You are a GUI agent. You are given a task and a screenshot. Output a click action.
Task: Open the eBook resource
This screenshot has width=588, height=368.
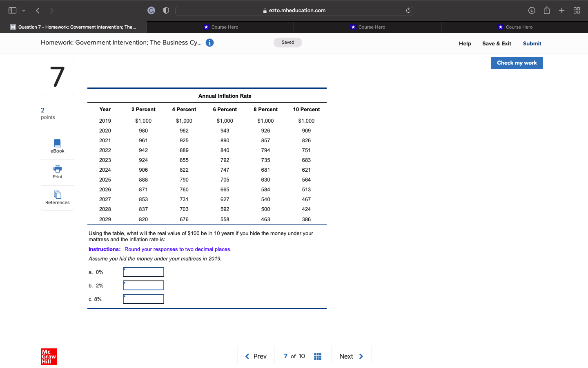[x=57, y=146]
